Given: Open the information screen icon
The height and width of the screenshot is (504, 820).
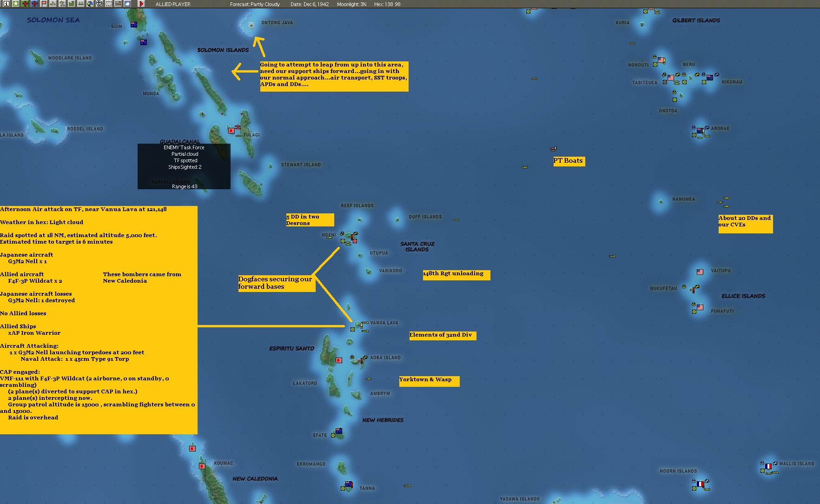Looking at the screenshot, I should click(6, 4).
